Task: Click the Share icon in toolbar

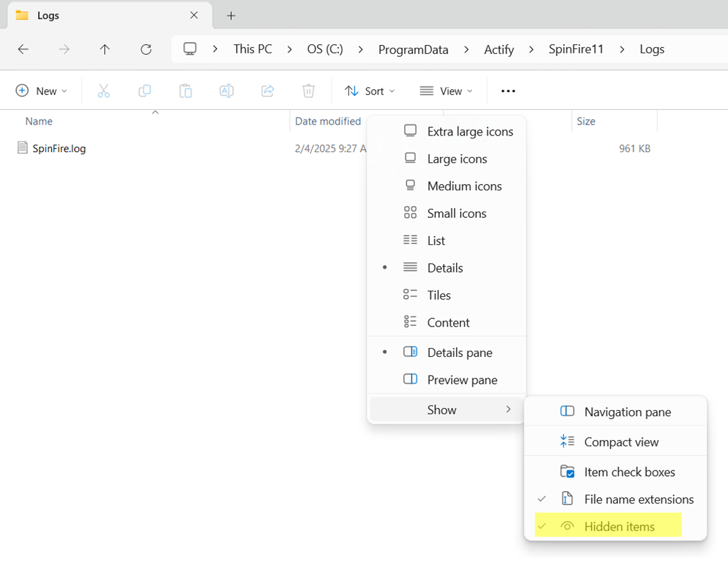Action: pyautogui.click(x=268, y=91)
